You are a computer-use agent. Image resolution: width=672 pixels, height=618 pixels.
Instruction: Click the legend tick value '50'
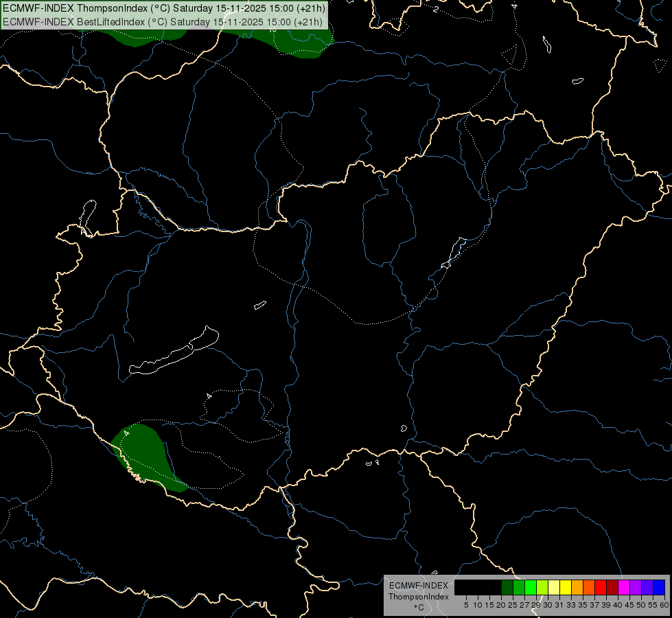pos(640,605)
